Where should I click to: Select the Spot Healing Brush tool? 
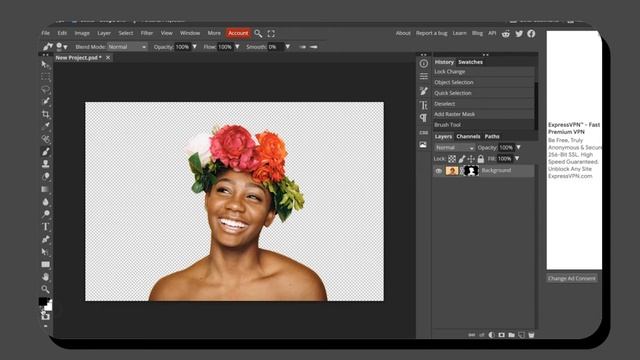(x=45, y=139)
